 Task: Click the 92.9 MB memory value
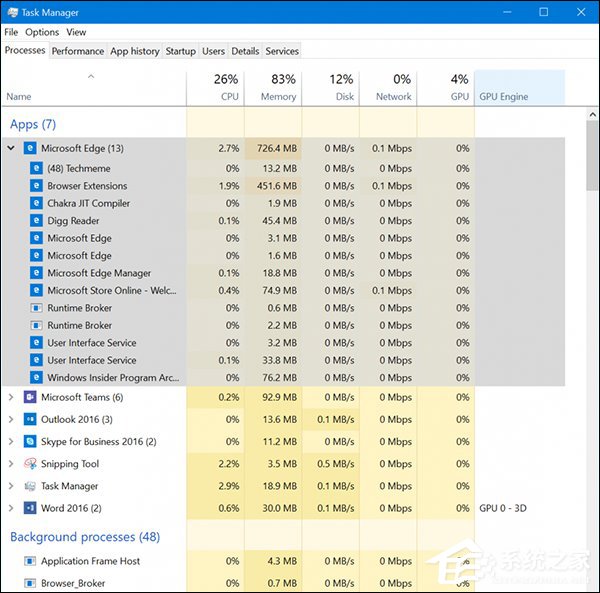point(279,397)
